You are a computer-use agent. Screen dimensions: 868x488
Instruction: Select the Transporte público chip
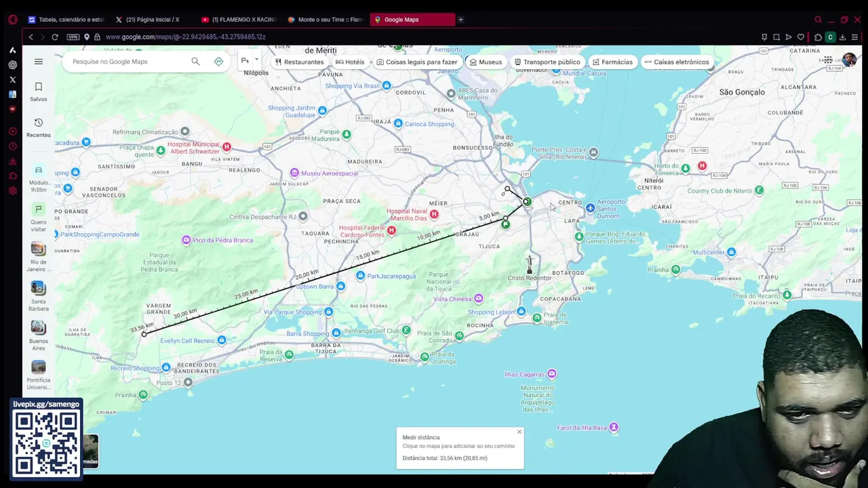point(547,62)
